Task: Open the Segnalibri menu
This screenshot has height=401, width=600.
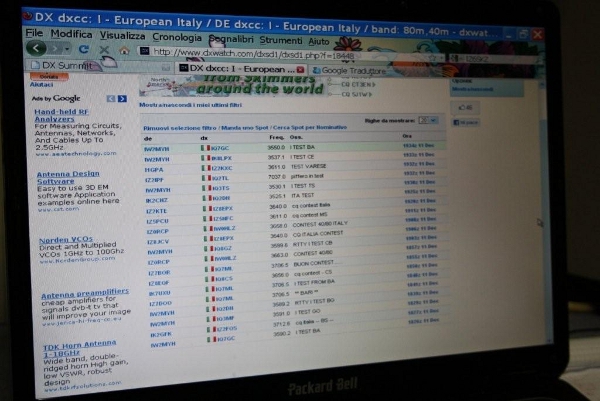Action: point(231,39)
